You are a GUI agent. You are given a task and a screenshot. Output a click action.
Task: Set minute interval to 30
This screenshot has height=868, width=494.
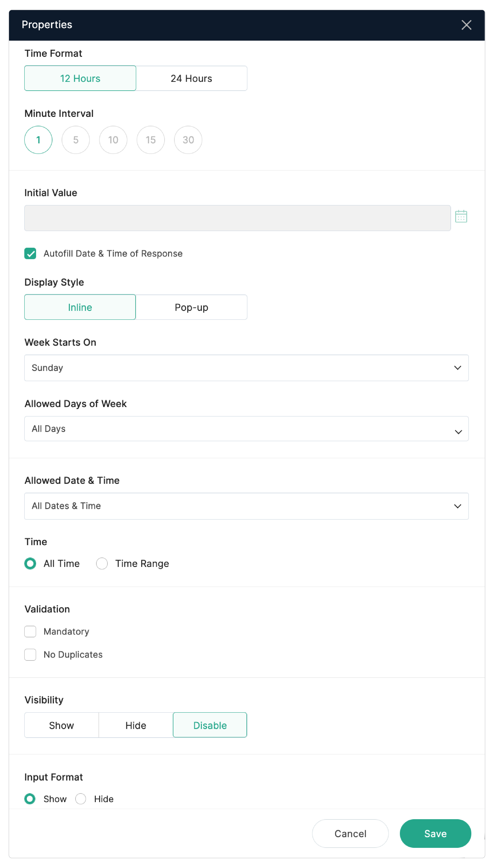[188, 140]
